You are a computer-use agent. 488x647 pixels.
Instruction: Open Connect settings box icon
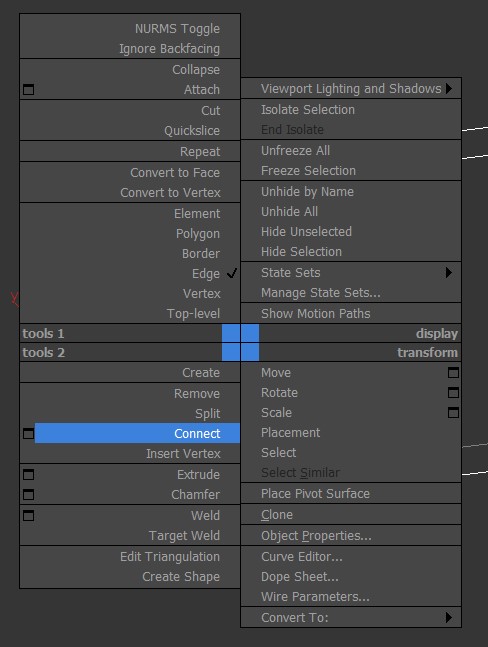tap(28, 434)
